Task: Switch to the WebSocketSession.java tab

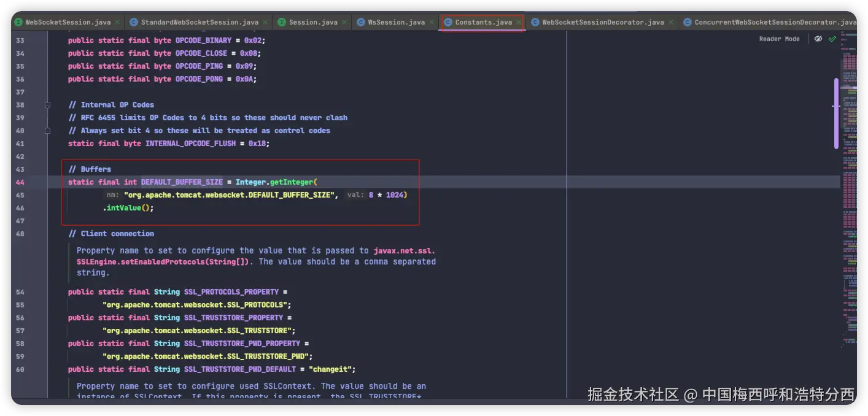Action: click(67, 22)
